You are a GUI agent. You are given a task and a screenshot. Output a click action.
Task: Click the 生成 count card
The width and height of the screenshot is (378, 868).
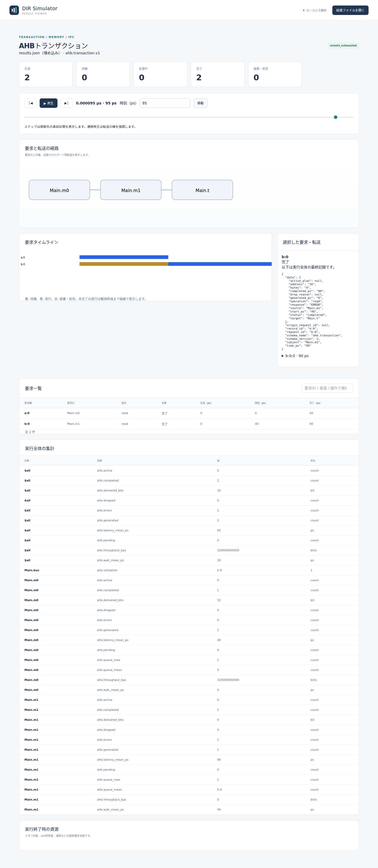coord(46,75)
